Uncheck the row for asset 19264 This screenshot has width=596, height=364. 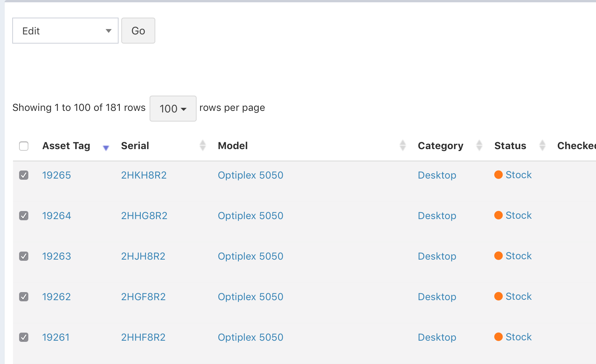pos(24,216)
